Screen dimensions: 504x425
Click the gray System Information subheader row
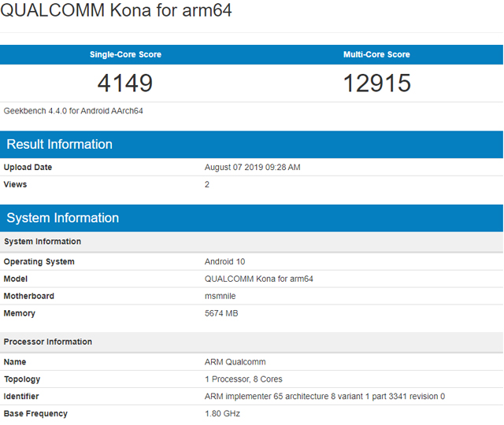tap(43, 242)
